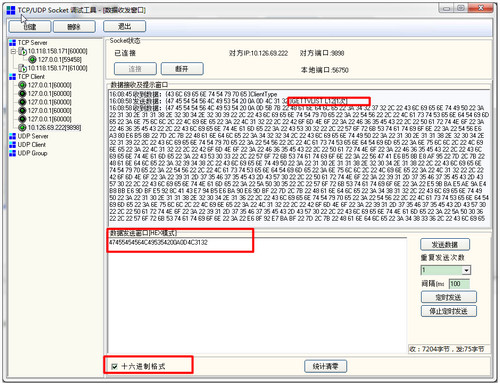Image resolution: width=500 pixels, height=384 pixels.
Task: Click the 删除 delete button
Action: [x=74, y=27]
